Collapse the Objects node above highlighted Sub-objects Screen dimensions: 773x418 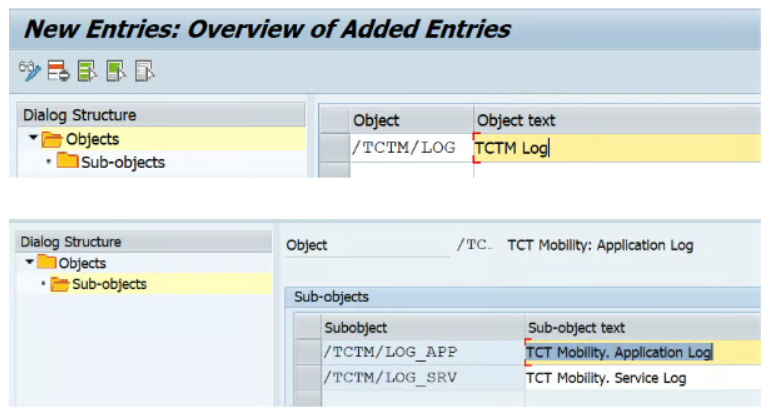[29, 263]
